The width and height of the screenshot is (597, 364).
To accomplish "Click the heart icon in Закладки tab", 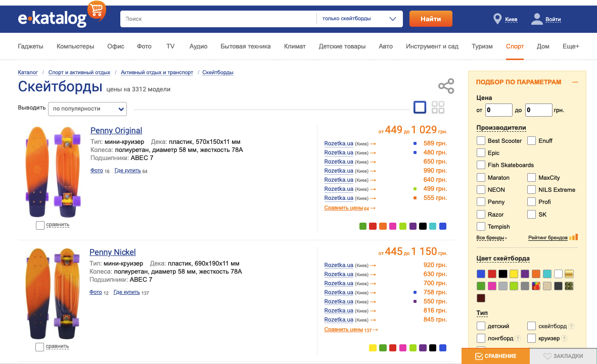I will 547,356.
